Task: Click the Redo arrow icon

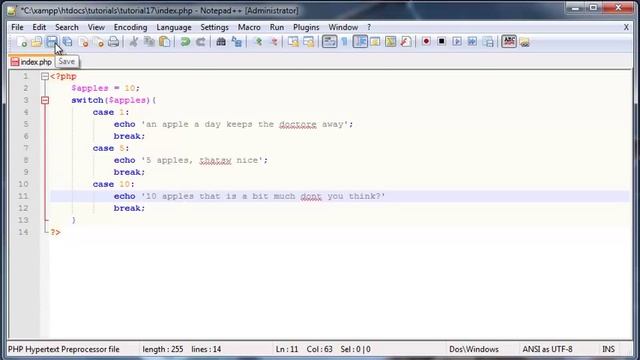Action: click(200, 42)
